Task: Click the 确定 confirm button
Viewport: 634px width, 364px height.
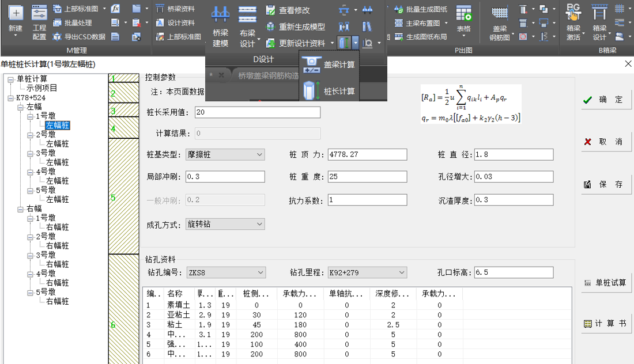Action: tap(603, 100)
